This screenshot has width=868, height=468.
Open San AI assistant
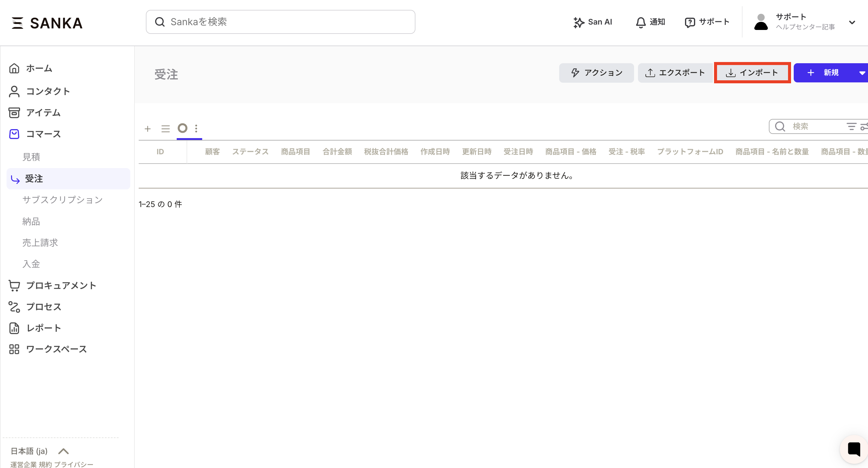point(592,22)
